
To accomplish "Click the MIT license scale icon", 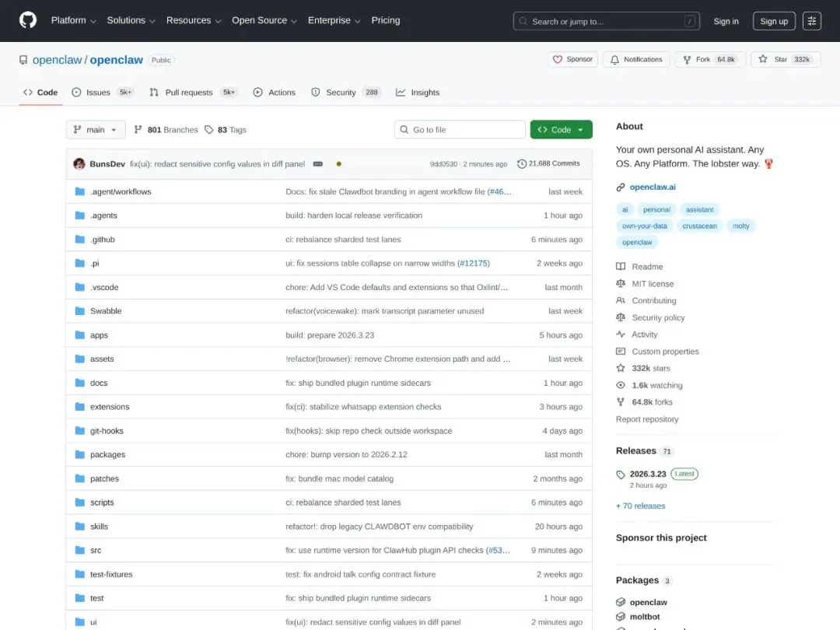I will [621, 283].
